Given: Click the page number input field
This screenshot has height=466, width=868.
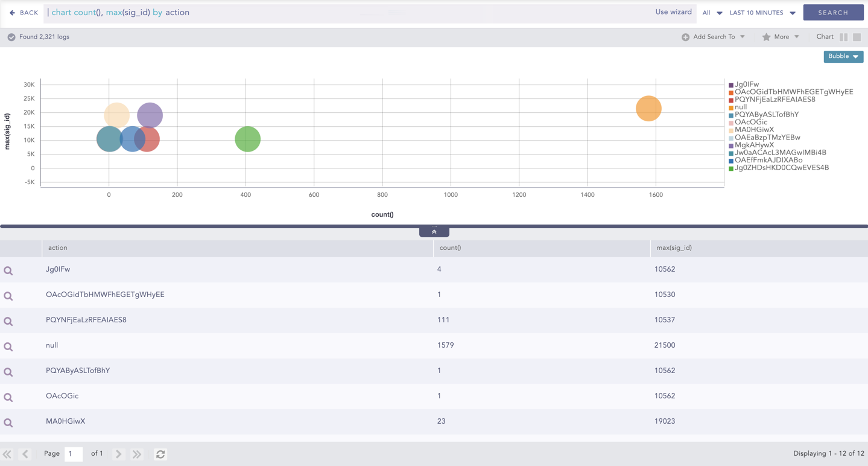Looking at the screenshot, I should tap(73, 454).
